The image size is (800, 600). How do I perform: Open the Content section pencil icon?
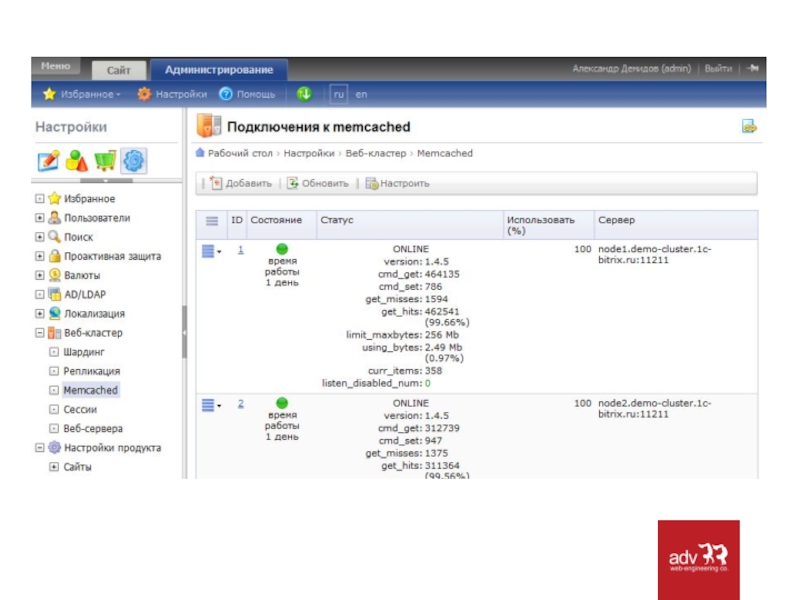pyautogui.click(x=48, y=161)
